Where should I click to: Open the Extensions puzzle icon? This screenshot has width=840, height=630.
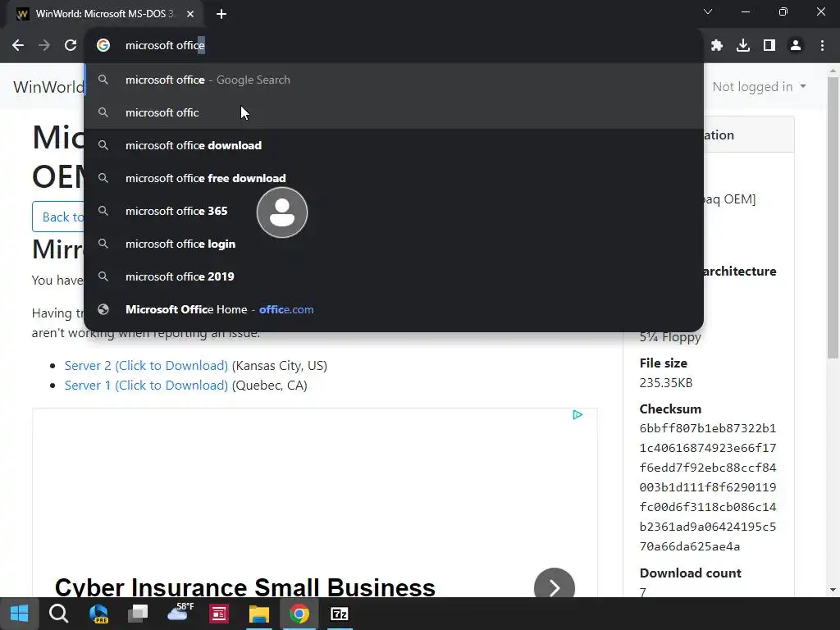[x=717, y=46]
